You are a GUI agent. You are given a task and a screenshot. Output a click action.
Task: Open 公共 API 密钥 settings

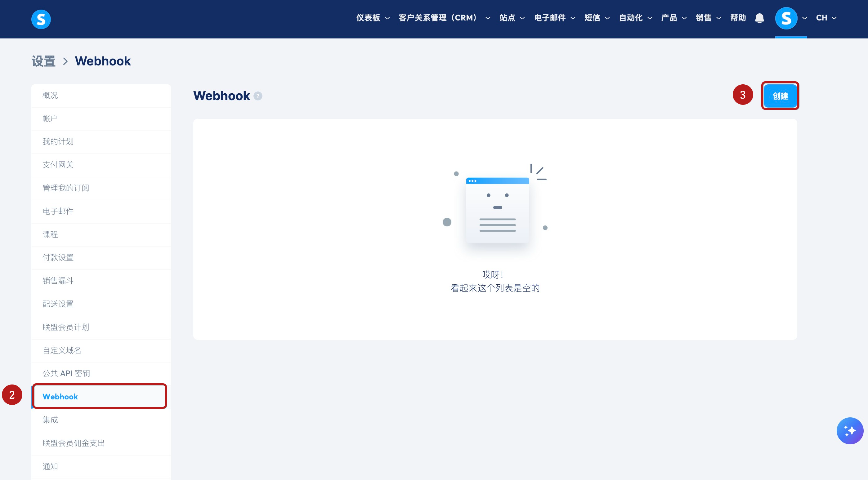66,373
